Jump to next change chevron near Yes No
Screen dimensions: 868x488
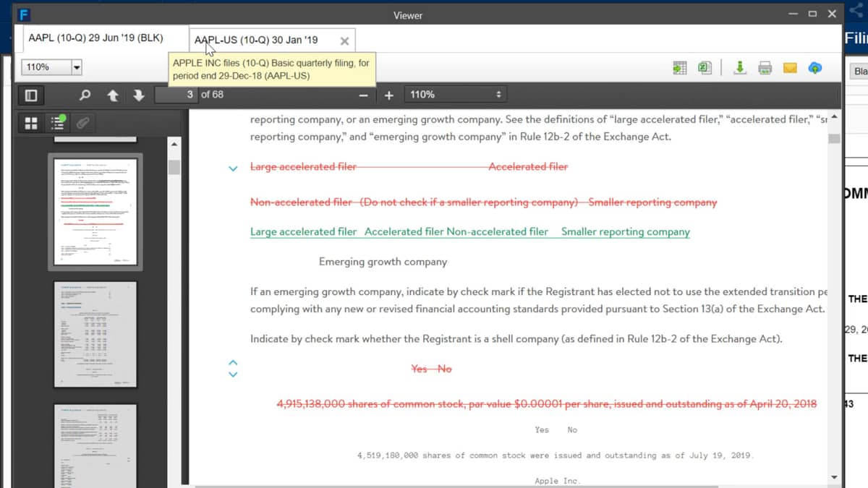click(233, 374)
